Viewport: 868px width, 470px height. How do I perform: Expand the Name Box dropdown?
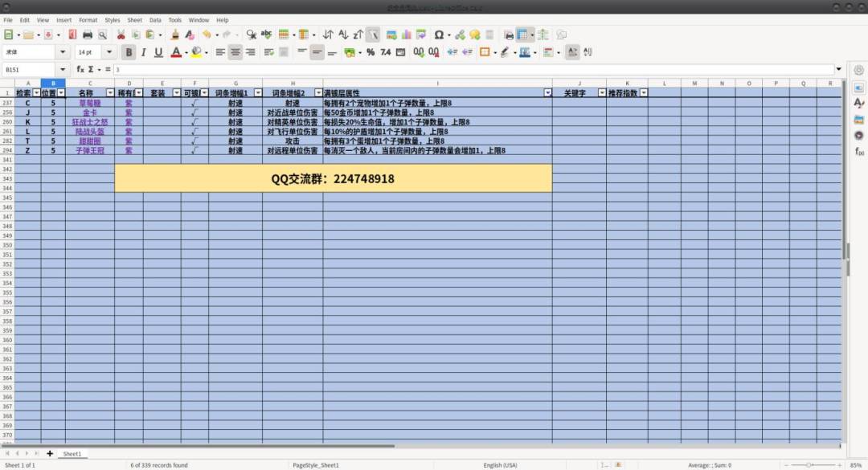tap(63, 69)
